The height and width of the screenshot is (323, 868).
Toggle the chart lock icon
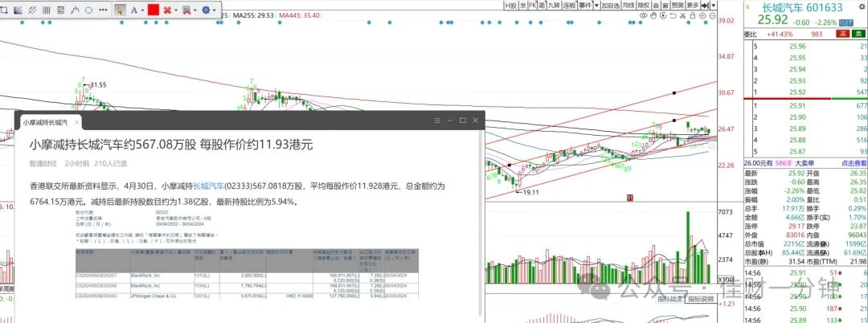click(693, 15)
